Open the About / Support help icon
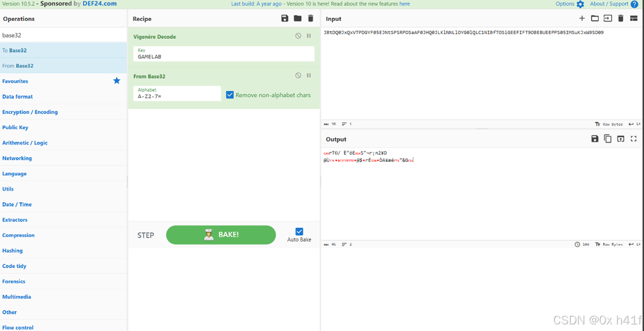Image resolution: width=644 pixels, height=331 pixels. tap(634, 4)
